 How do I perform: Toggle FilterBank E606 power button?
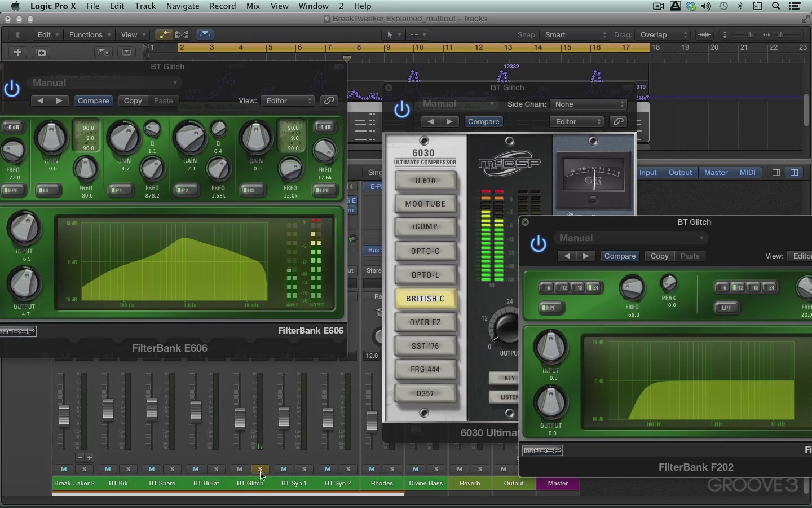pyautogui.click(x=12, y=89)
